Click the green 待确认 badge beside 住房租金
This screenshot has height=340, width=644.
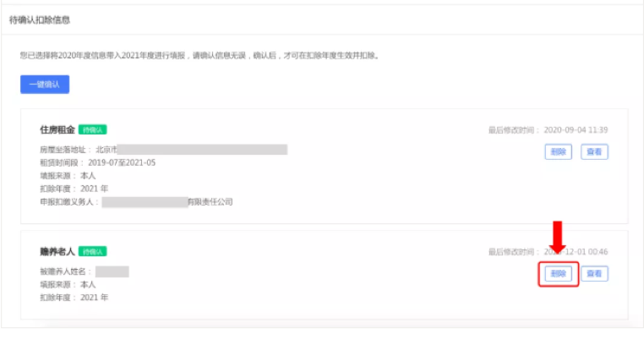(x=93, y=130)
